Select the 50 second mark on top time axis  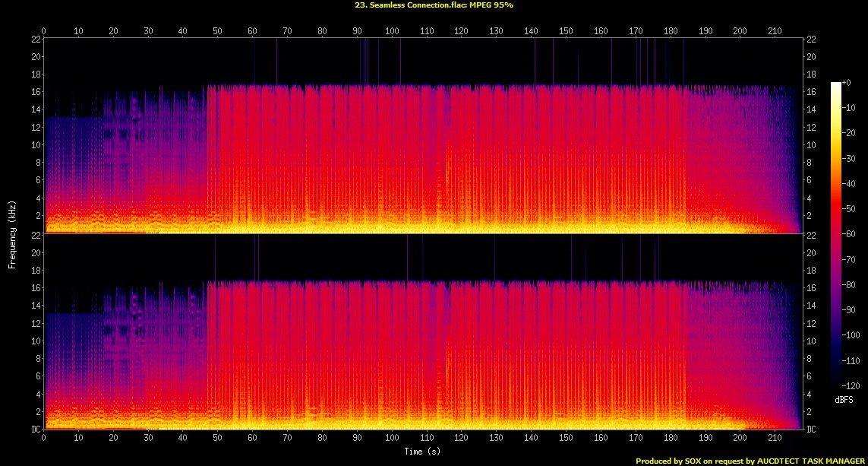tap(218, 31)
